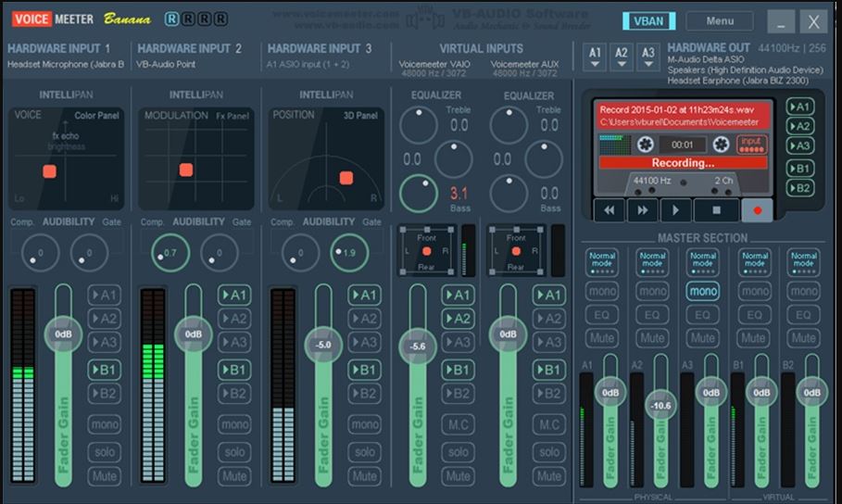Route the recorder to the A3 bus
The height and width of the screenshot is (504, 842).
[799, 145]
